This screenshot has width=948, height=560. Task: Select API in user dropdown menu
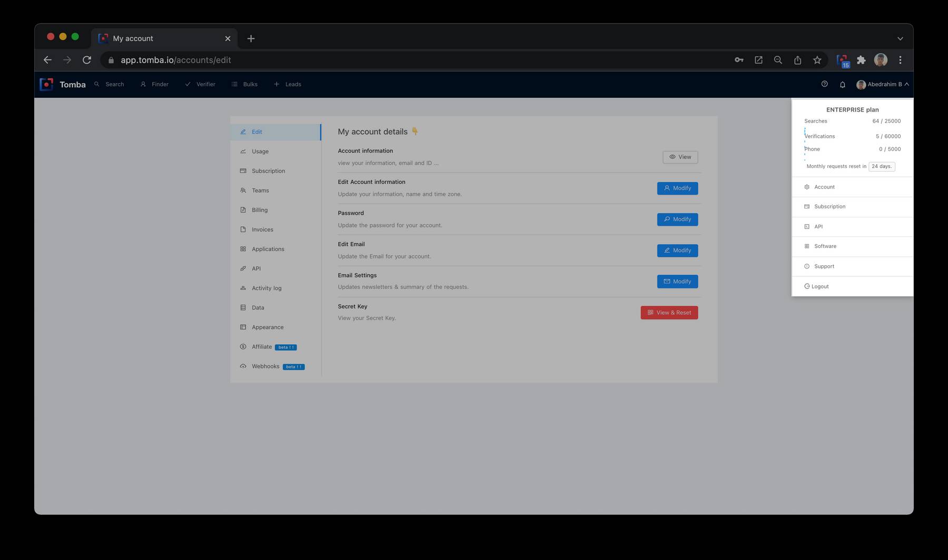pos(852,227)
